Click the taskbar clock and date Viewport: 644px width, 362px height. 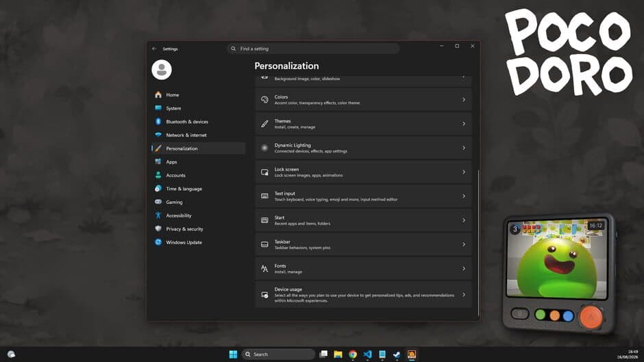click(x=627, y=354)
